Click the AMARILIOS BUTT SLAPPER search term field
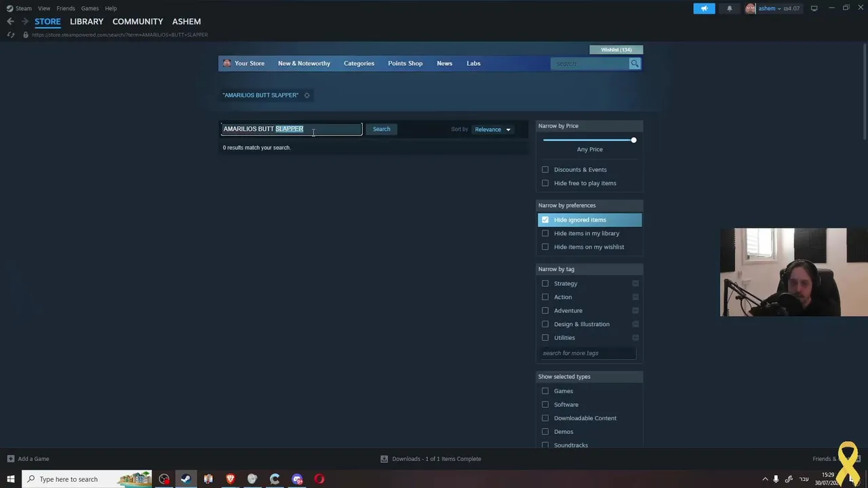The image size is (868, 488). click(292, 129)
